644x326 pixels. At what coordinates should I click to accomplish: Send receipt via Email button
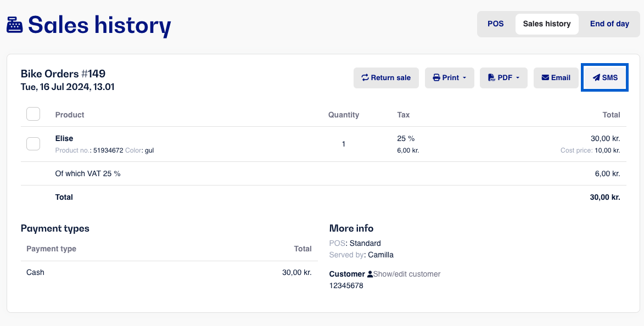tap(556, 77)
